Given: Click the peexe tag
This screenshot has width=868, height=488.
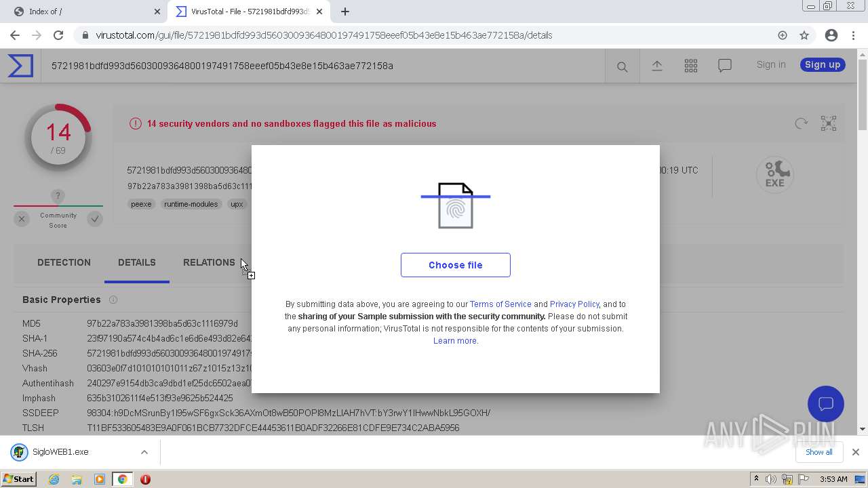Looking at the screenshot, I should [141, 204].
